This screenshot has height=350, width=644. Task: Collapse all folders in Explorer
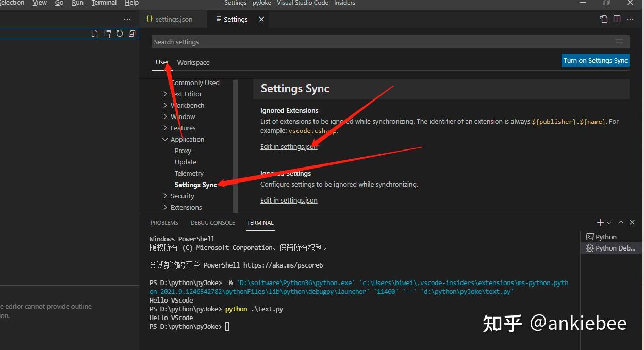(x=131, y=33)
